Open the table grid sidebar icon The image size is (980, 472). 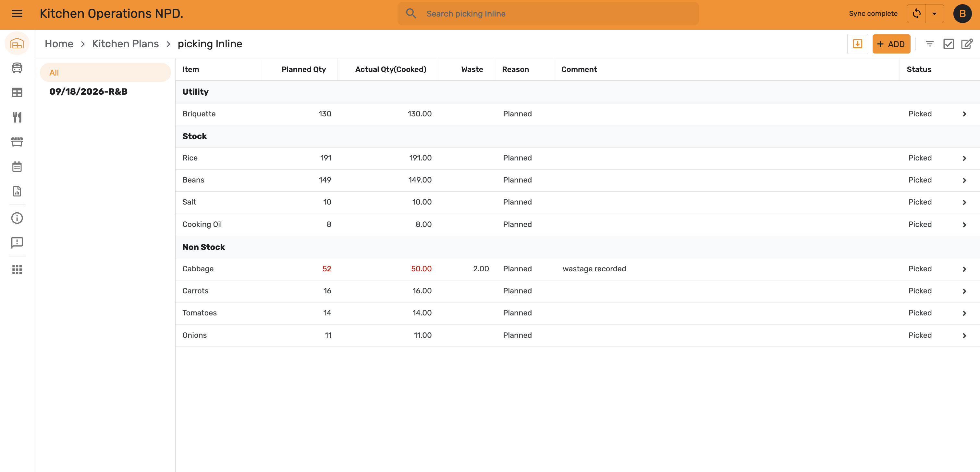click(17, 92)
